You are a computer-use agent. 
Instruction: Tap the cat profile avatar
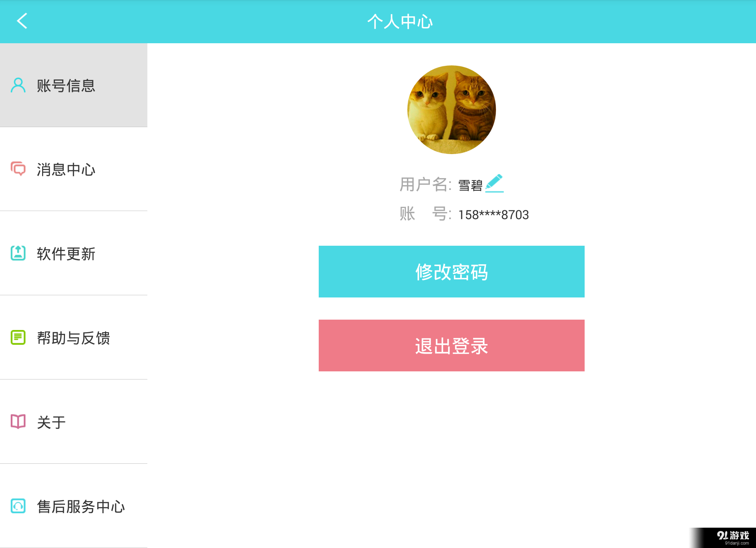click(x=451, y=110)
